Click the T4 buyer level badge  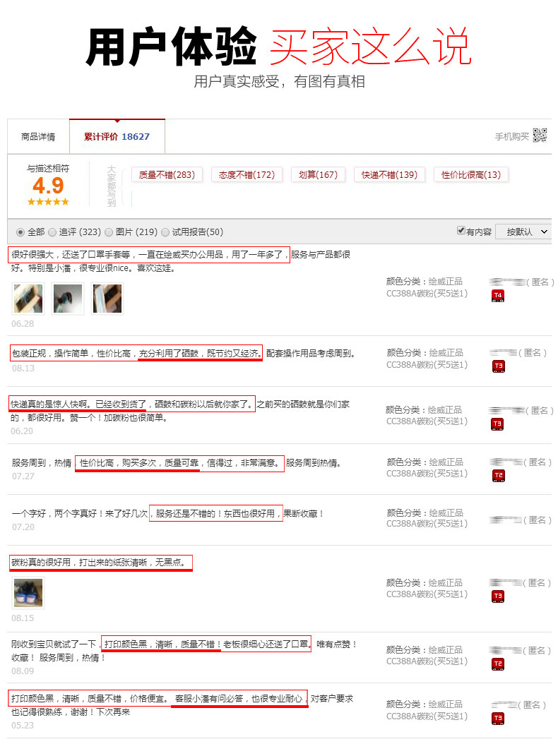click(498, 296)
